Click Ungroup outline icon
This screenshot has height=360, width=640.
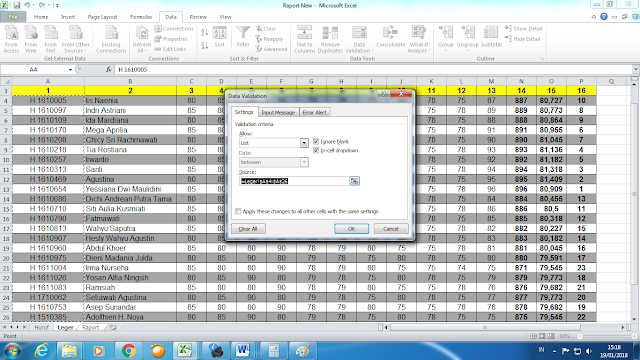pyautogui.click(x=468, y=38)
